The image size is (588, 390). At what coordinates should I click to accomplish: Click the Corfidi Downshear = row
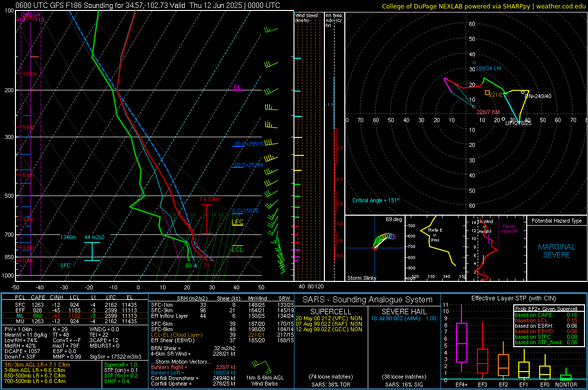tap(193, 379)
